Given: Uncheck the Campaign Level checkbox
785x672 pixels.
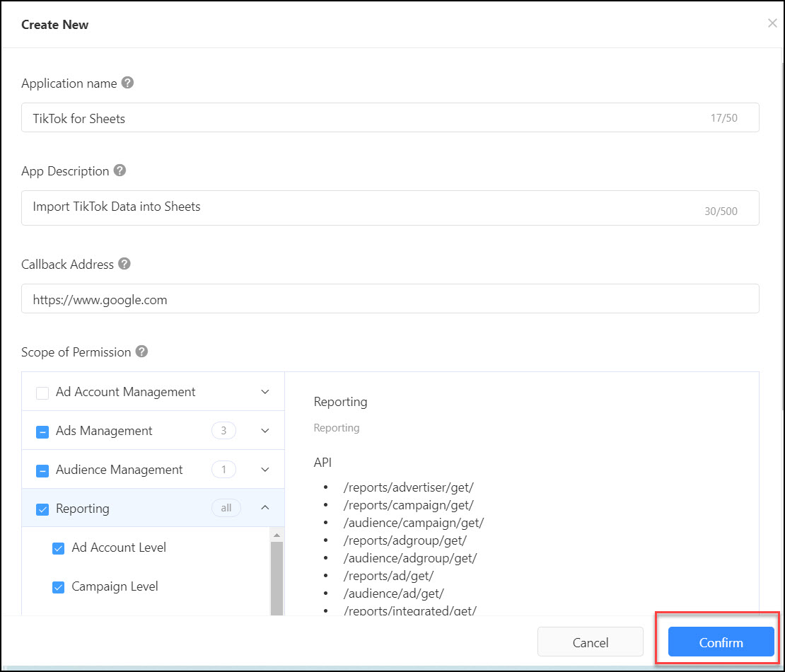Looking at the screenshot, I should click(x=59, y=587).
